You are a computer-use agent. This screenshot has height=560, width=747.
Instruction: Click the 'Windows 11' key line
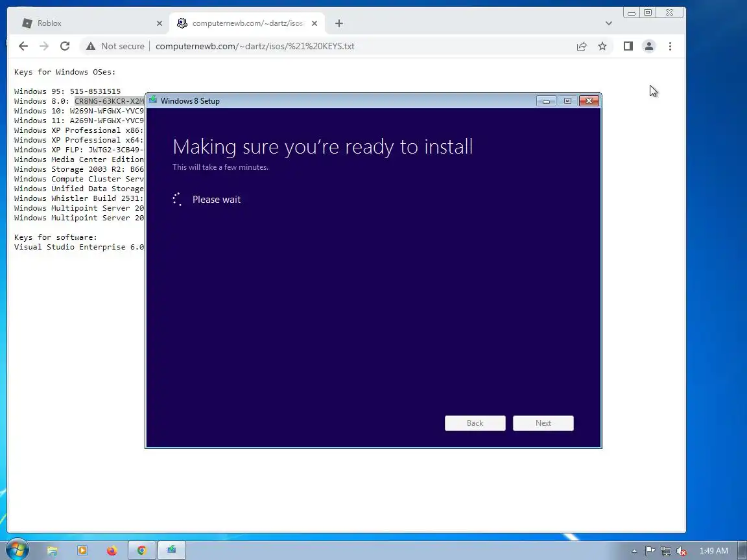point(78,121)
